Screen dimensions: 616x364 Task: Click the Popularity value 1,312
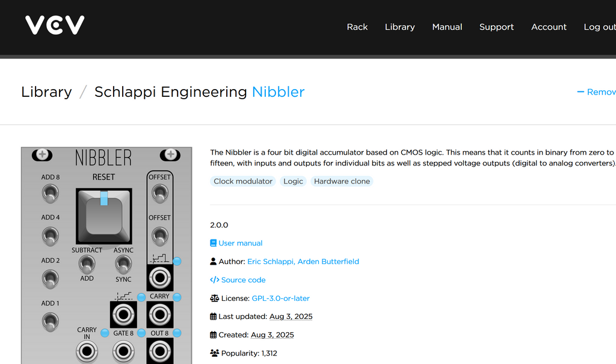tap(269, 353)
